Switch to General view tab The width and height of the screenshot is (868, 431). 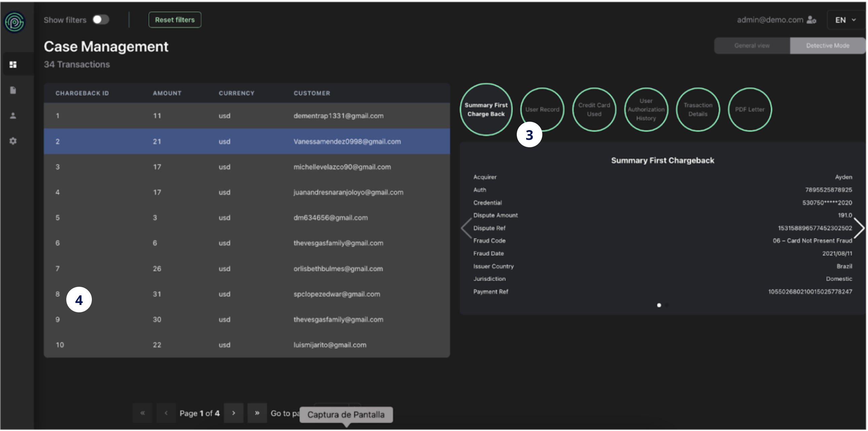(x=752, y=46)
